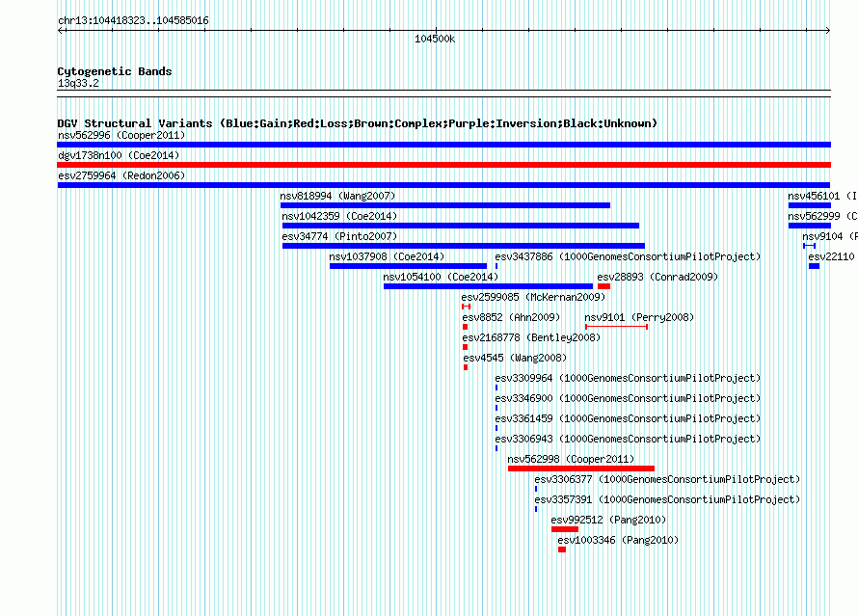Click nsv9101 (Perry2008) label

tap(639, 317)
